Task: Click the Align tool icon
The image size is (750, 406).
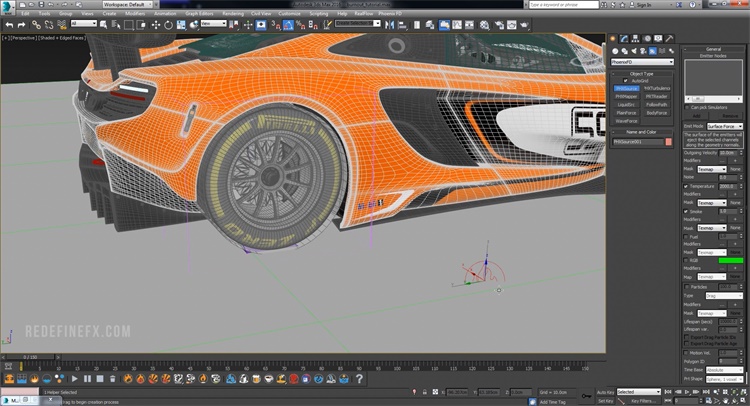Action: pyautogui.click(x=402, y=25)
